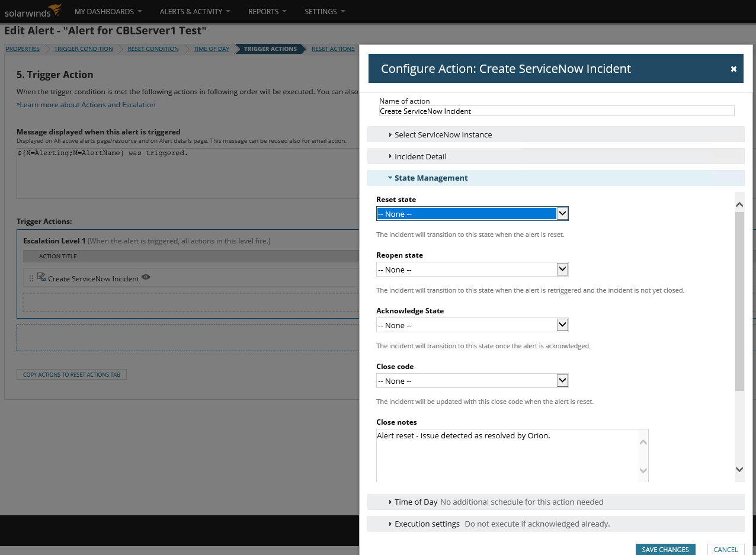
Task: Click Copy Actions to Reset Actions Tab
Action: [x=72, y=374]
